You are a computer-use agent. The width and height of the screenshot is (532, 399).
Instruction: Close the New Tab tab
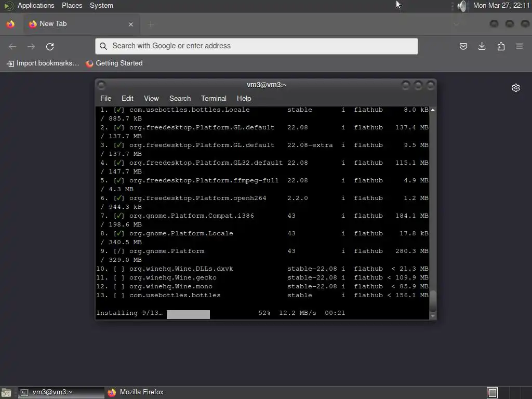131,24
